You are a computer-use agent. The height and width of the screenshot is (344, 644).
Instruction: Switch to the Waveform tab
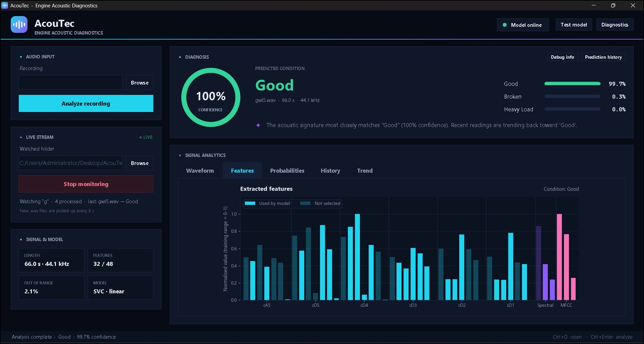(200, 171)
